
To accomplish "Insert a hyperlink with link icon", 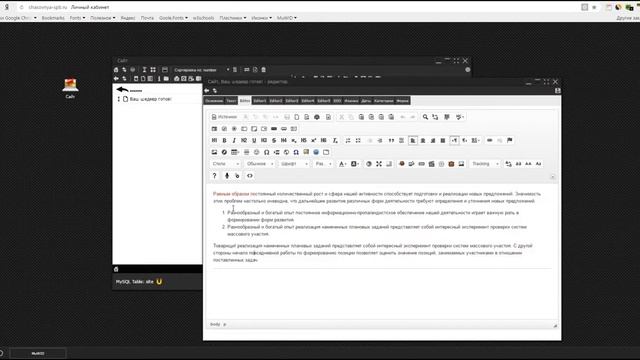I will point(490,140).
